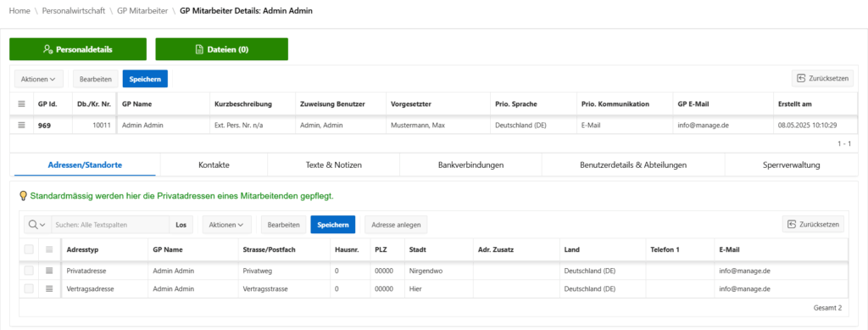
Task: Expand the Aktionen dropdown in address toolbar
Action: (227, 224)
